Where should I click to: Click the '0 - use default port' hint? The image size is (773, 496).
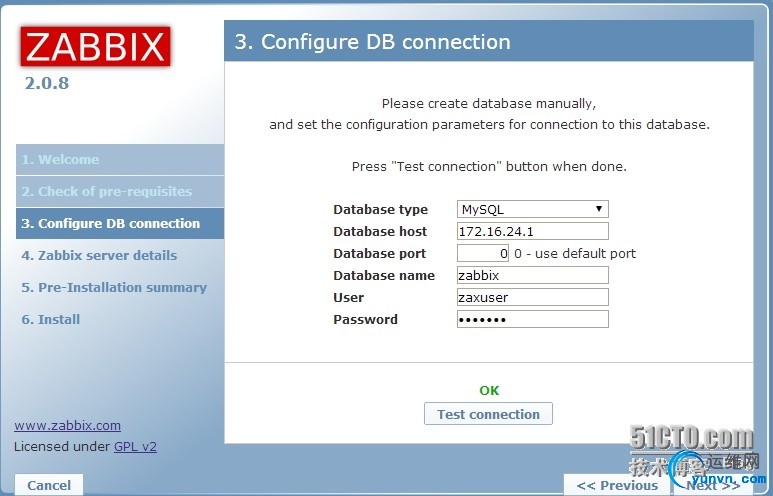click(575, 253)
